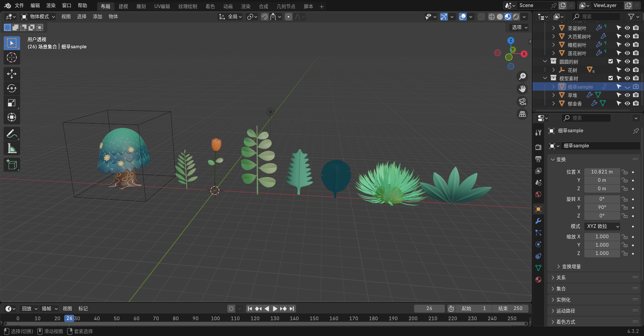Click the 选项 button in viewport
This screenshot has width=644, height=336.
519,28
